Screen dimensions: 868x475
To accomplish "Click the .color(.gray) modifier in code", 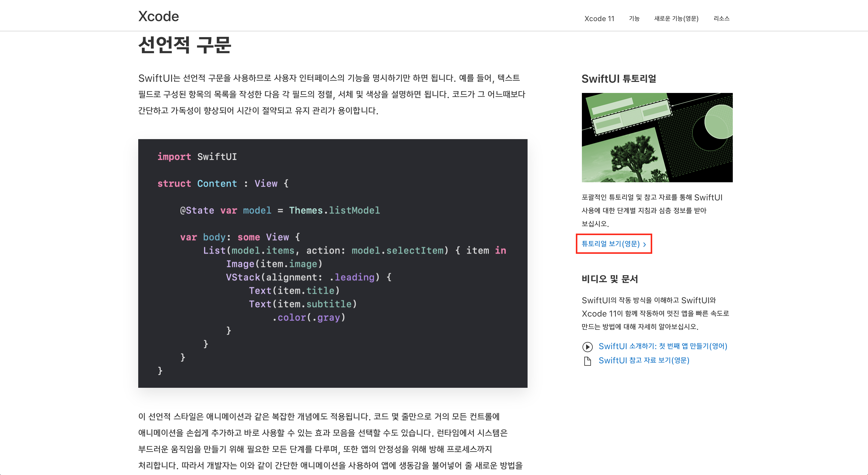I will [x=309, y=317].
